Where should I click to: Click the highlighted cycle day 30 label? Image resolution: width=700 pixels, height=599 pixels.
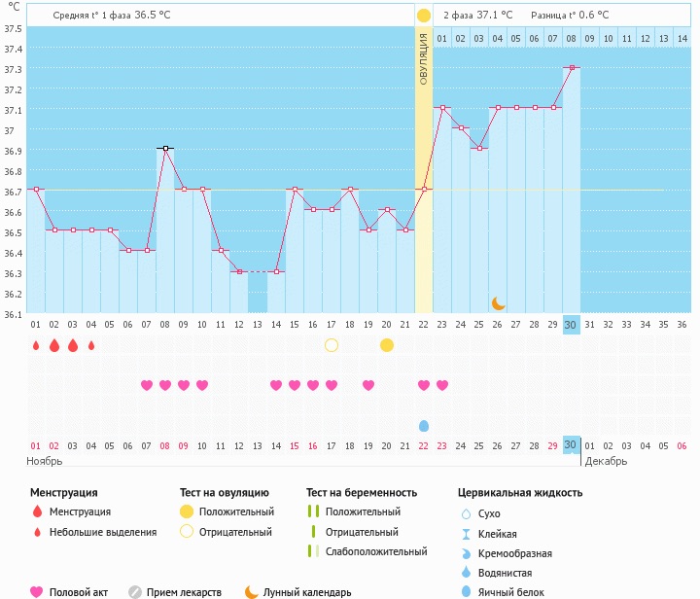click(x=571, y=325)
